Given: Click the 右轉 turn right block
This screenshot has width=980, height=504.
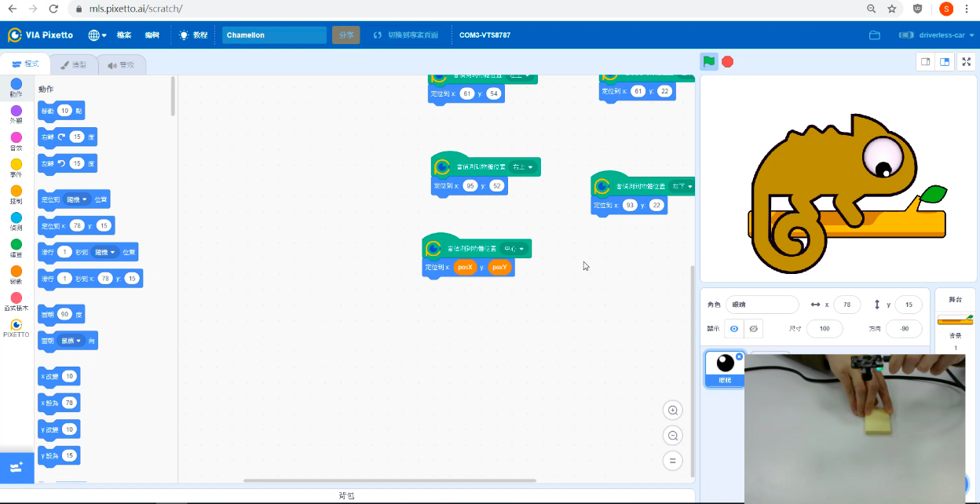Looking at the screenshot, I should click(48, 137).
